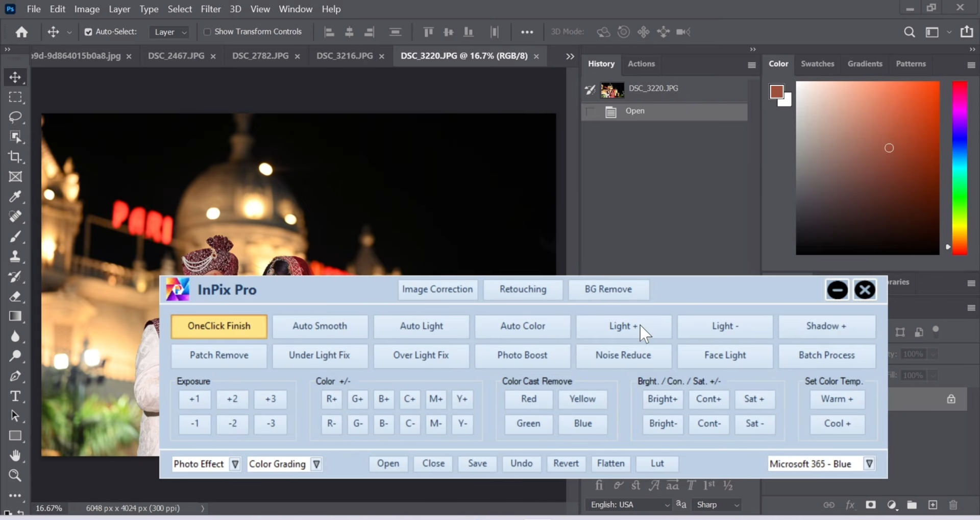Click the foreground color swatch

(776, 92)
